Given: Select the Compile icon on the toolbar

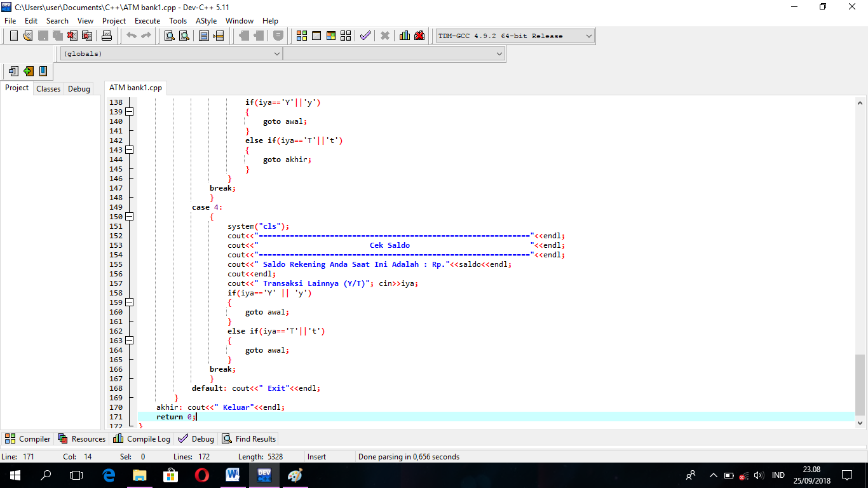Looking at the screenshot, I should point(301,36).
